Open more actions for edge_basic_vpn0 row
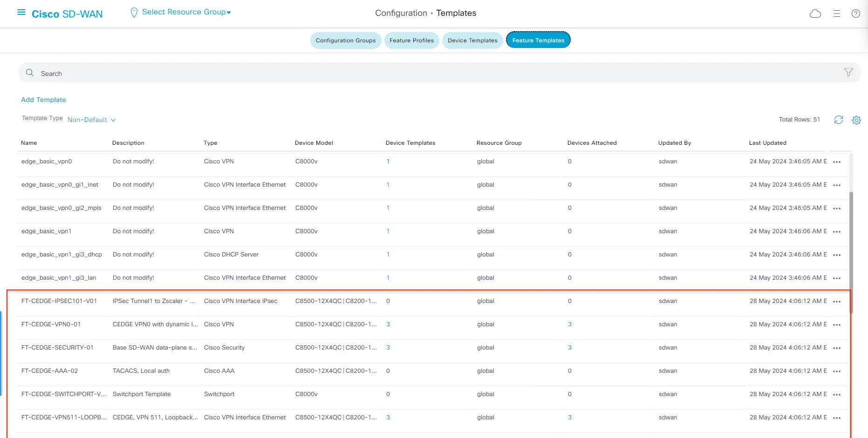The height and width of the screenshot is (438, 868). click(x=837, y=162)
